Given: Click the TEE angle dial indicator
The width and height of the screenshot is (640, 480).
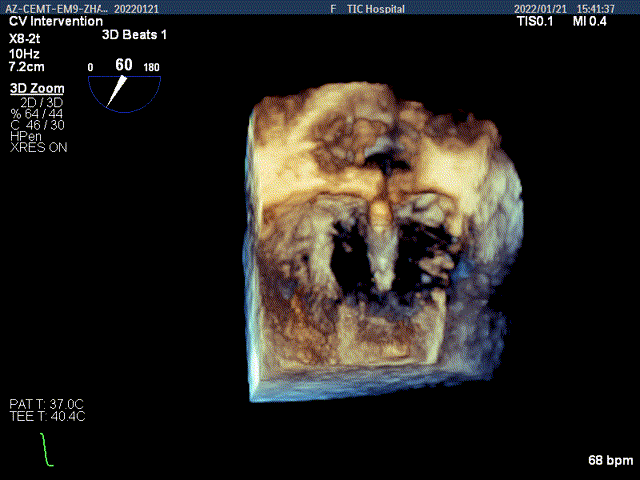Looking at the screenshot, I should (x=125, y=90).
